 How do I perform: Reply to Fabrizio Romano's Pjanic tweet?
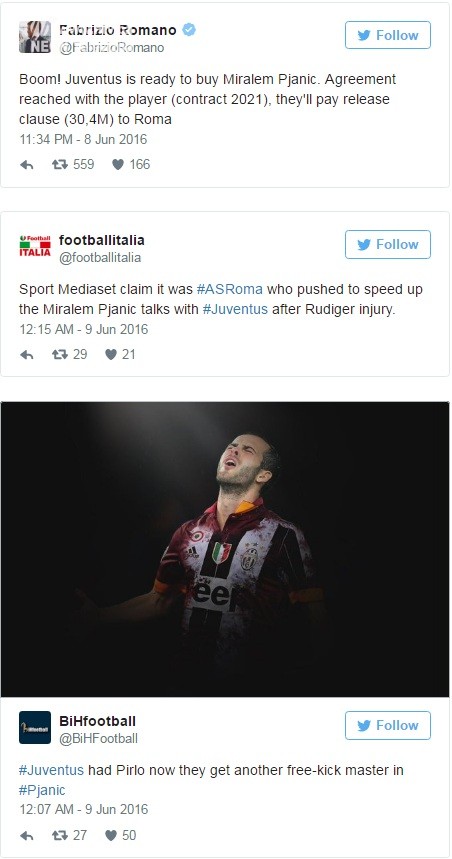26,165
